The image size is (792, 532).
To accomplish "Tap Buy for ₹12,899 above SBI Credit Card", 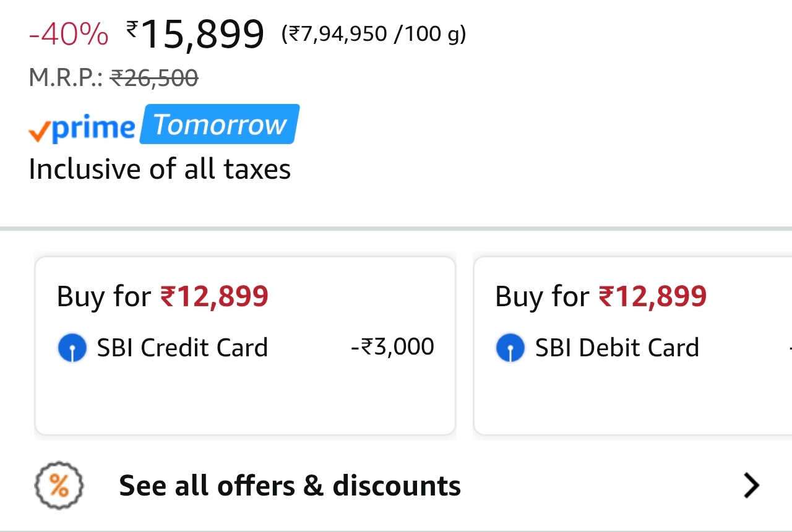I will (x=162, y=296).
